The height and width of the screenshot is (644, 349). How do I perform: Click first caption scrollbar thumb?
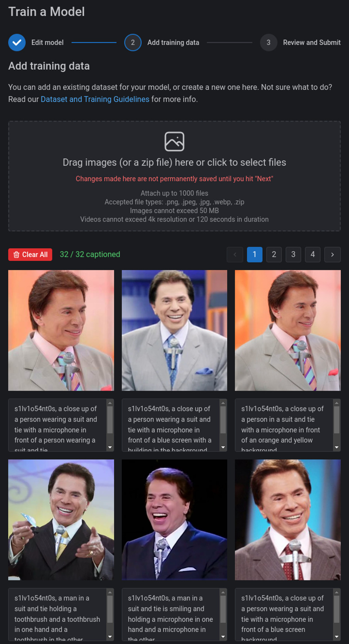pyautogui.click(x=110, y=420)
